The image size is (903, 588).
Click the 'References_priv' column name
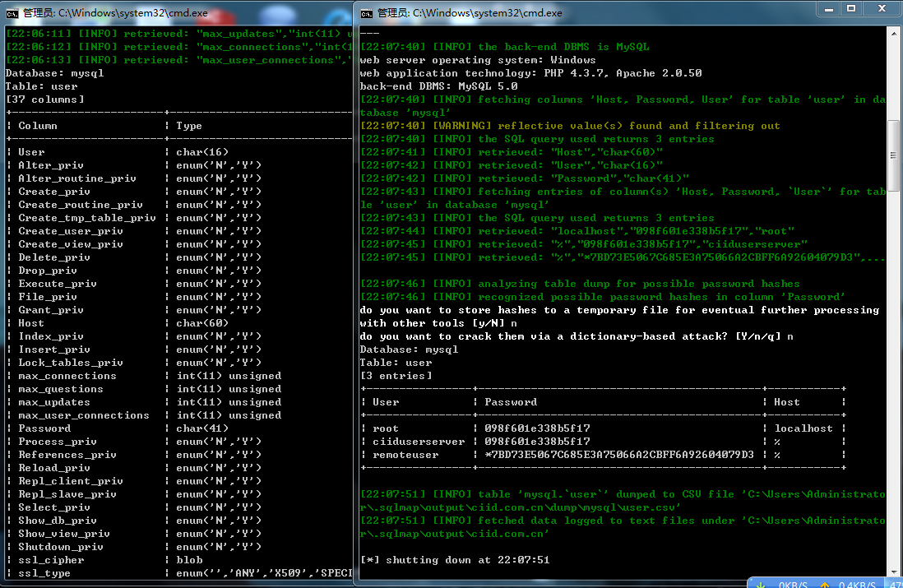pos(67,455)
